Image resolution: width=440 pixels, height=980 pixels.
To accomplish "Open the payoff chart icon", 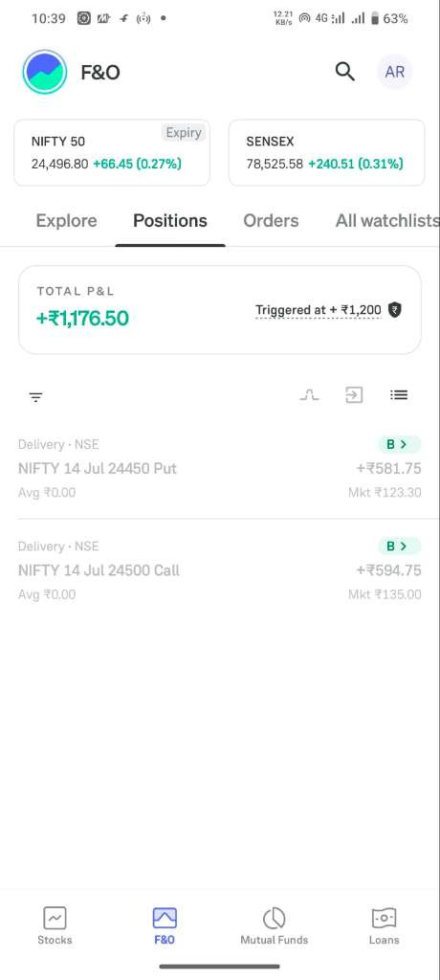I will point(309,395).
